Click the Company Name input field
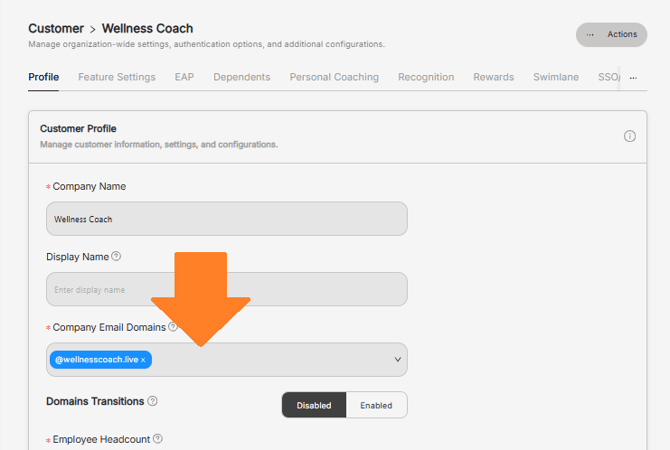 pyautogui.click(x=226, y=219)
